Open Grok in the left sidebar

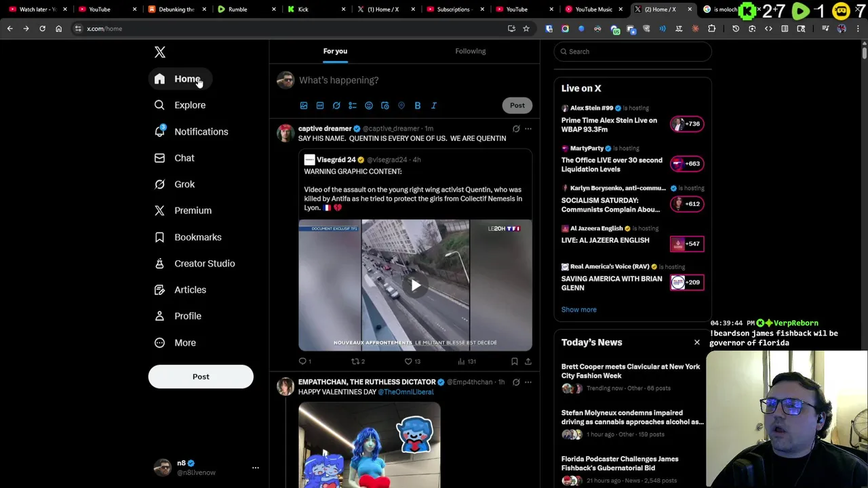click(175, 184)
